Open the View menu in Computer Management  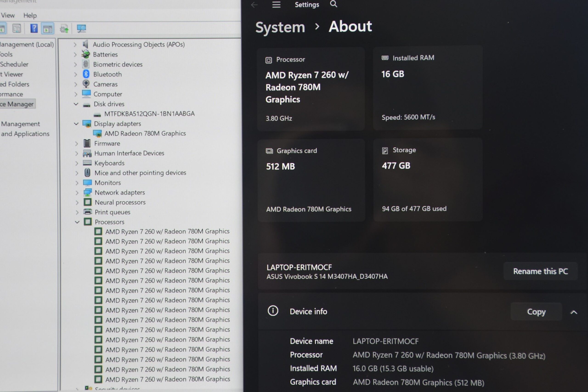(8, 15)
